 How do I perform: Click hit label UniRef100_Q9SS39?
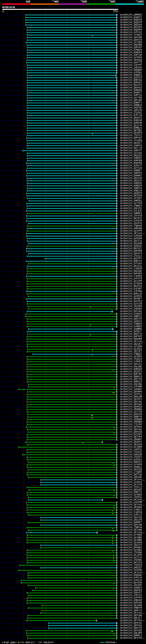pyautogui.click(x=131, y=178)
